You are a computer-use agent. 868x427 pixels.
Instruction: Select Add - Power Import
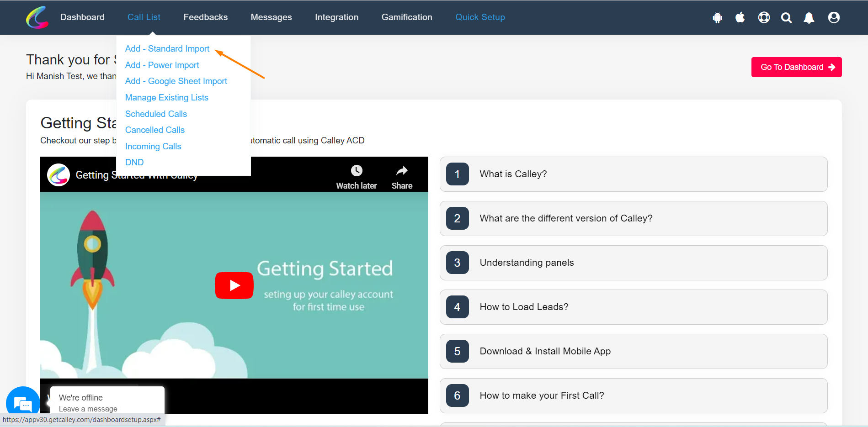click(x=162, y=65)
